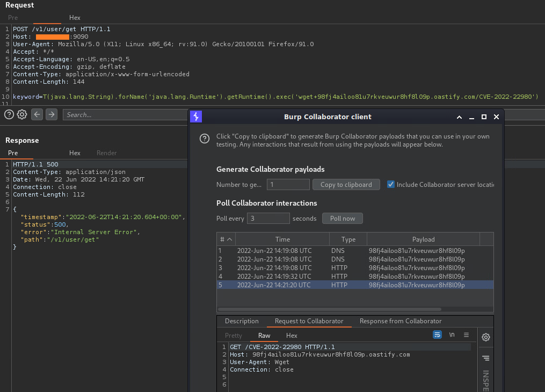Open request search settings gear
This screenshot has height=392, width=545.
pyautogui.click(x=22, y=114)
